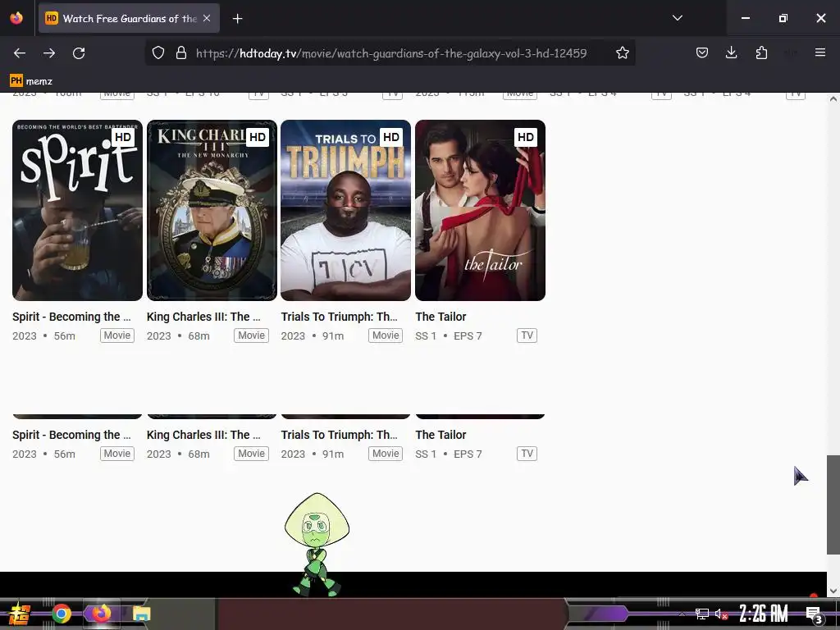View site security padlock info
This screenshot has width=840, height=630.
click(x=181, y=53)
